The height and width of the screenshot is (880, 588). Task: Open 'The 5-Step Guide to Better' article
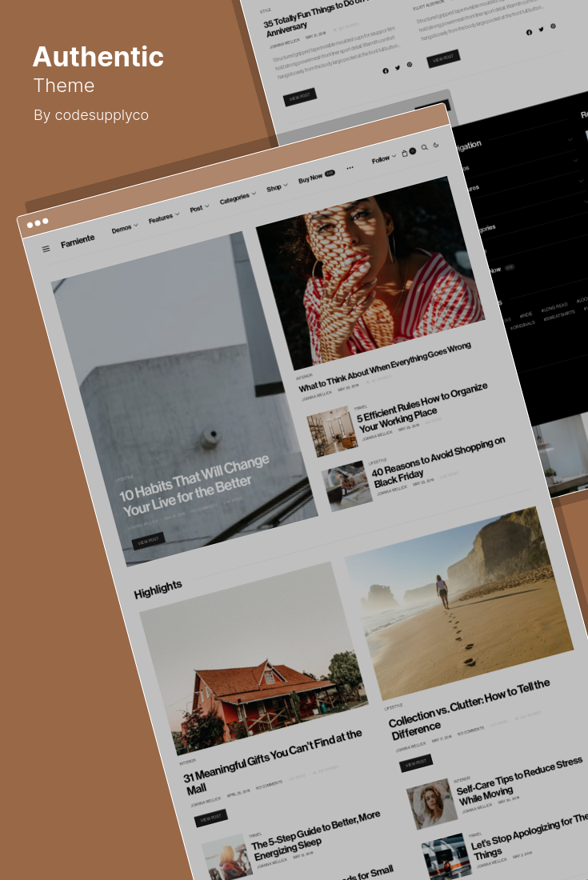[x=315, y=834]
